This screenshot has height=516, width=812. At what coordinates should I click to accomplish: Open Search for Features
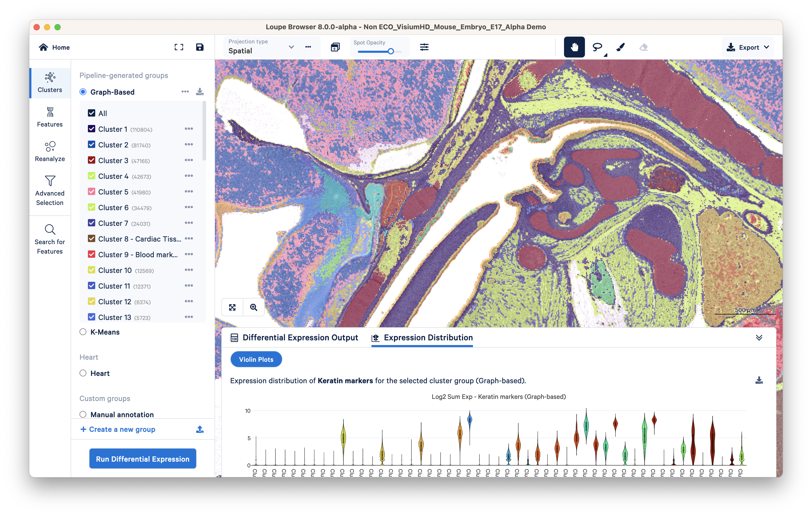[49, 239]
